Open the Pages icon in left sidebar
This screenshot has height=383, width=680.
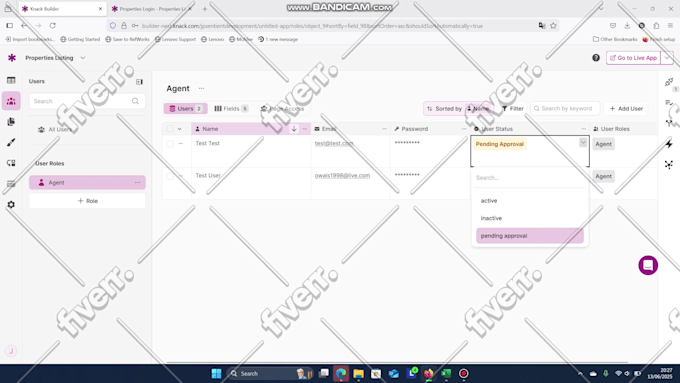click(x=11, y=122)
